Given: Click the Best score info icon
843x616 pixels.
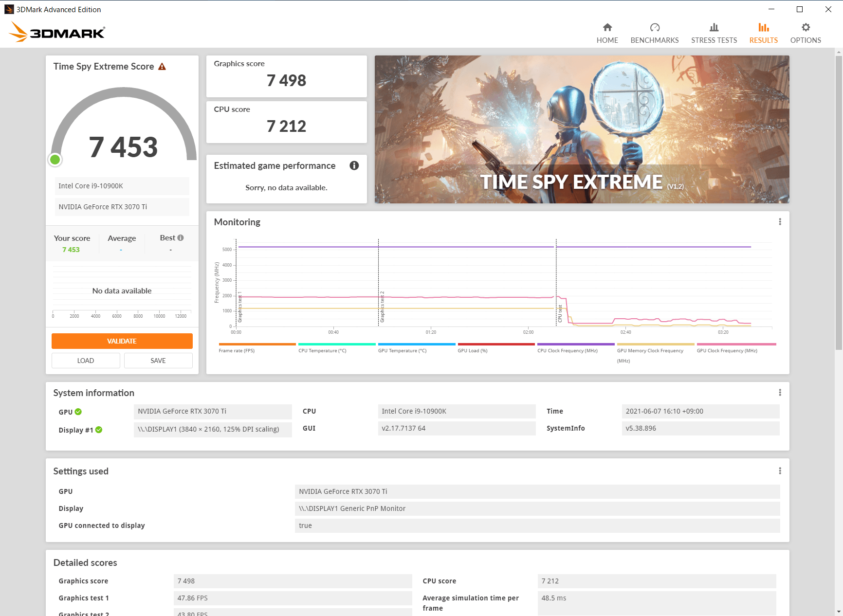Looking at the screenshot, I should tap(181, 238).
